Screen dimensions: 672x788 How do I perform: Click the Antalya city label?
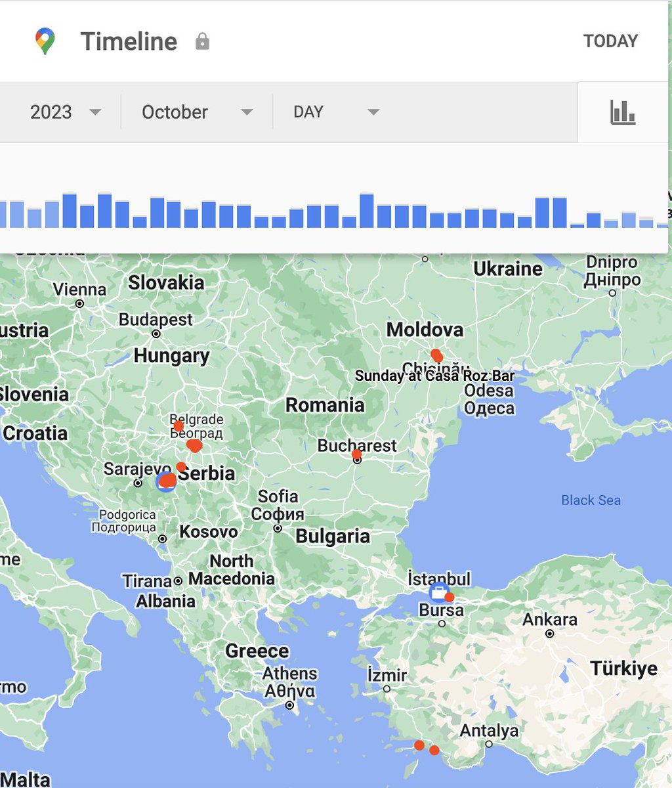point(489,730)
